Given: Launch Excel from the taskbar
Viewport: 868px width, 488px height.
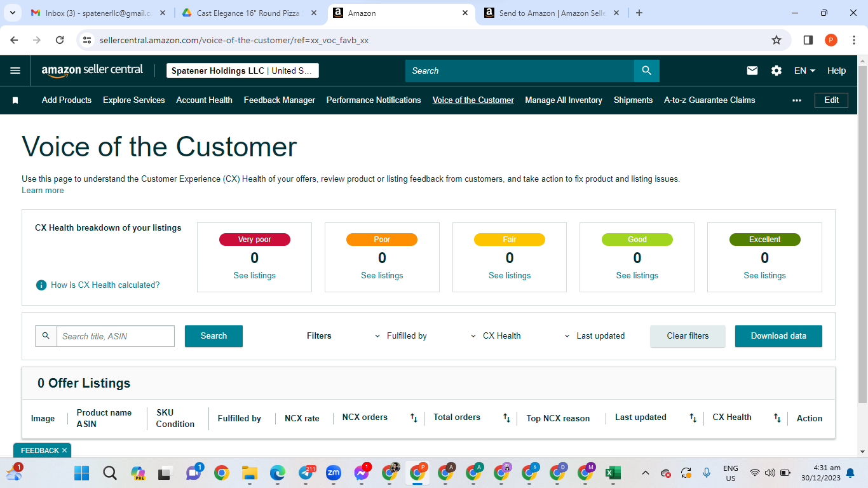Looking at the screenshot, I should click(613, 473).
